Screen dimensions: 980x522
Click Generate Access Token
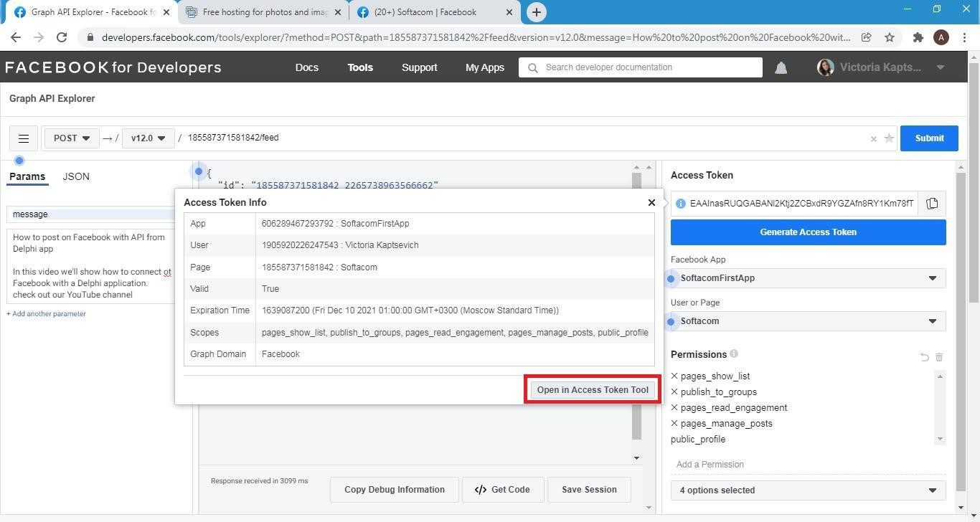pyautogui.click(x=808, y=232)
